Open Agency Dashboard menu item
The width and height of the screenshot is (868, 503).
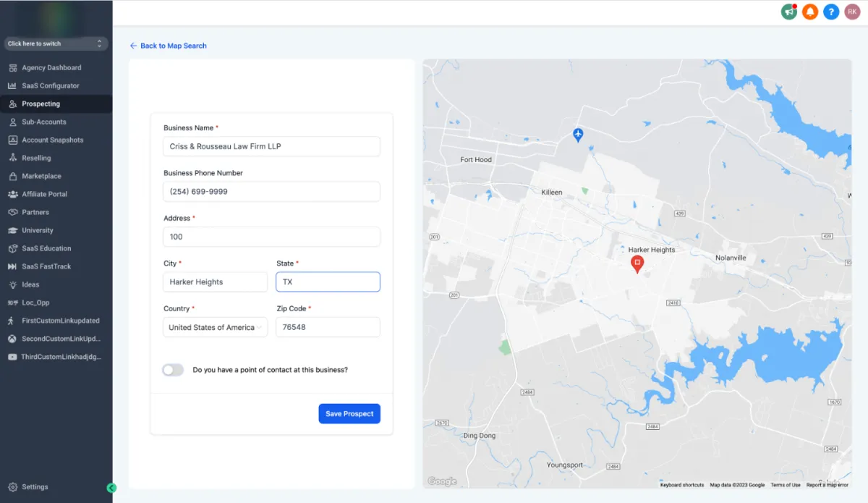click(x=56, y=67)
